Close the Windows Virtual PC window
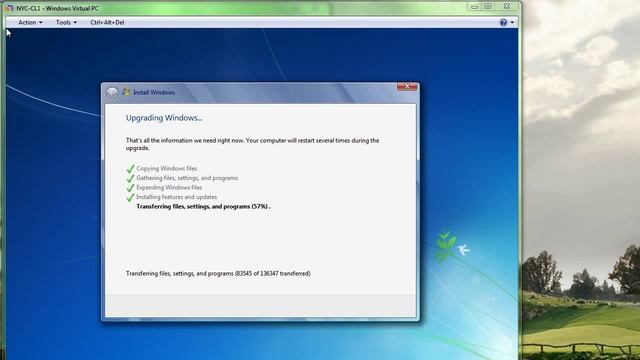The width and height of the screenshot is (640, 360). pyautogui.click(x=507, y=7)
